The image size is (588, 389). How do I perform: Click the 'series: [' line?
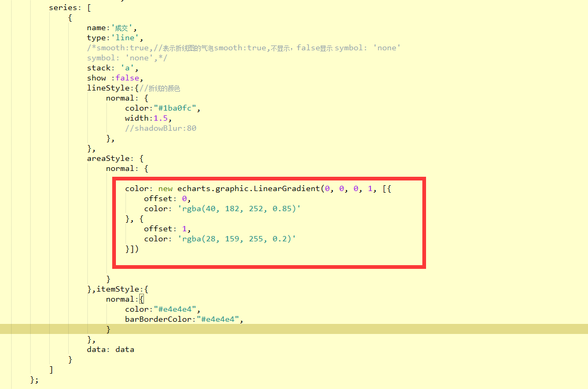(x=70, y=7)
